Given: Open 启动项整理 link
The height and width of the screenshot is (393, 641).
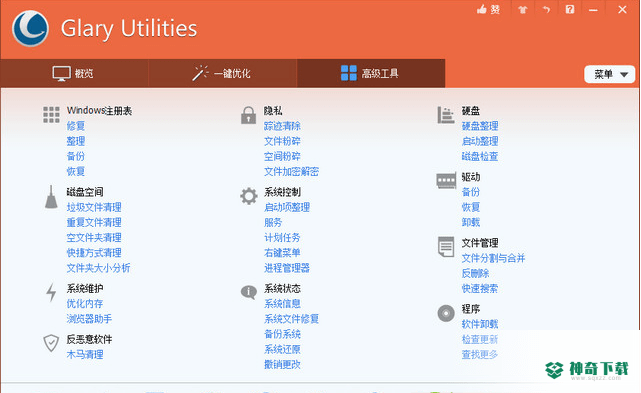Looking at the screenshot, I should 287,207.
